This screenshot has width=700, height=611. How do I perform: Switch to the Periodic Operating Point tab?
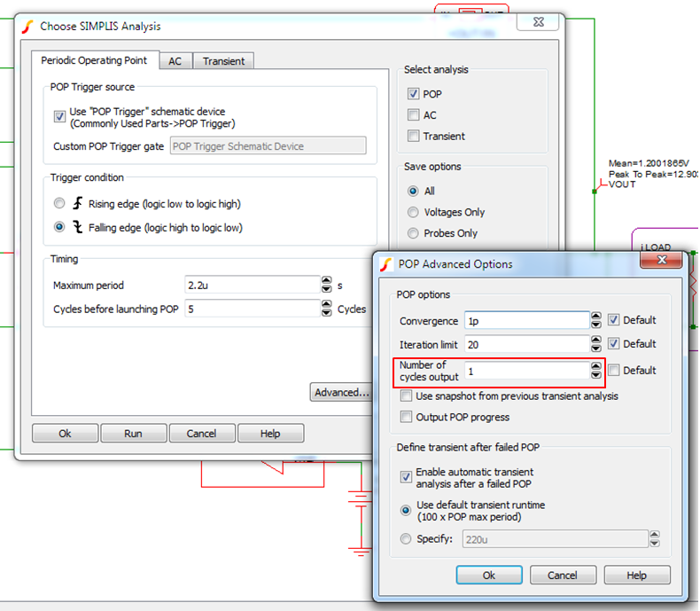click(x=94, y=60)
